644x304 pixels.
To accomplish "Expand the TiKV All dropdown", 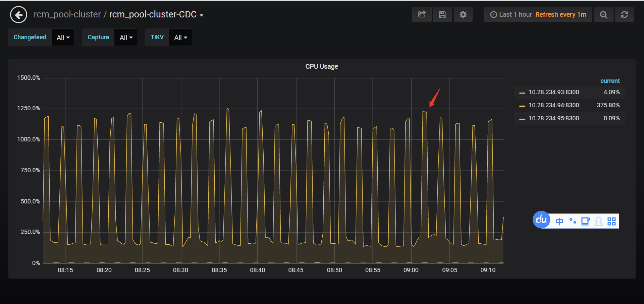I will (180, 37).
